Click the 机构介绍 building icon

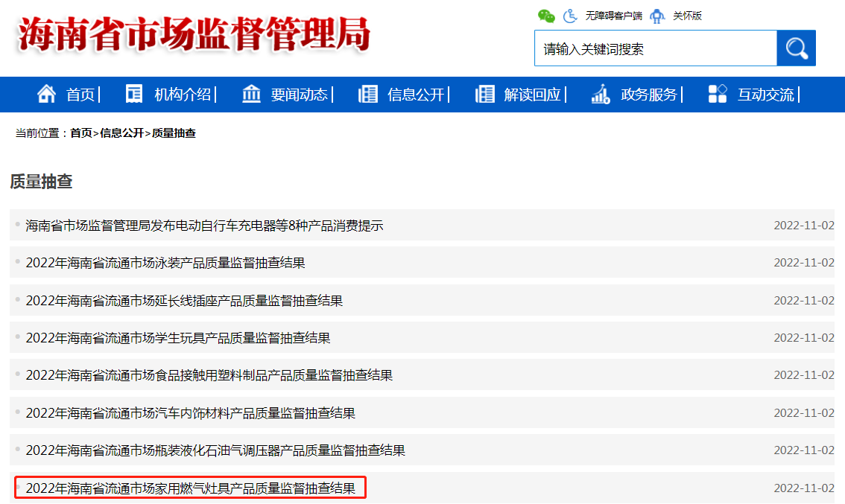click(x=134, y=94)
